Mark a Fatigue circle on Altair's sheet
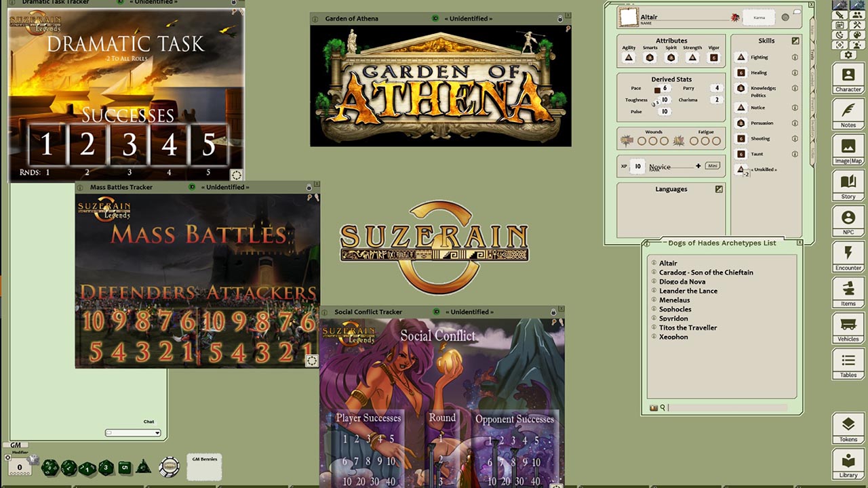Screen dimensions: 868x488 [x=694, y=141]
